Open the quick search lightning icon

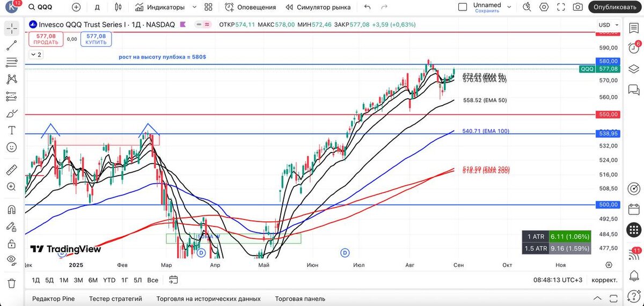click(528, 8)
